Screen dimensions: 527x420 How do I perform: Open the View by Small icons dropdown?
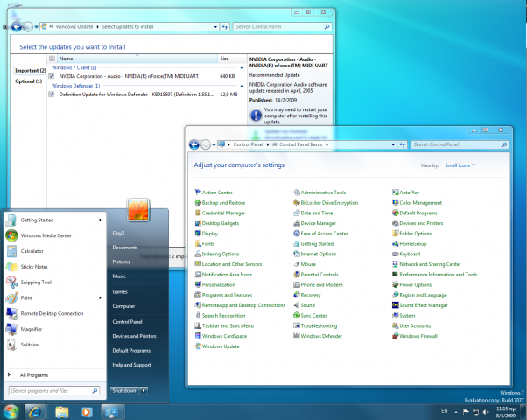click(460, 165)
